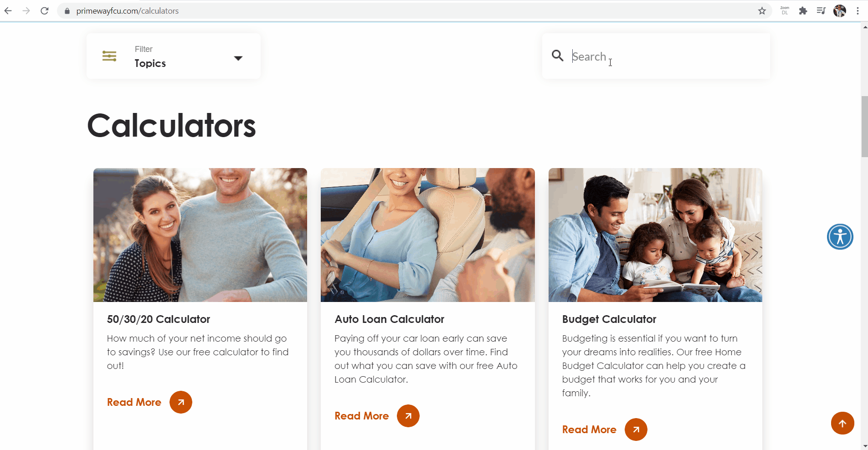Bookmark this page with star icon
The height and width of the screenshot is (450, 868).
(762, 11)
